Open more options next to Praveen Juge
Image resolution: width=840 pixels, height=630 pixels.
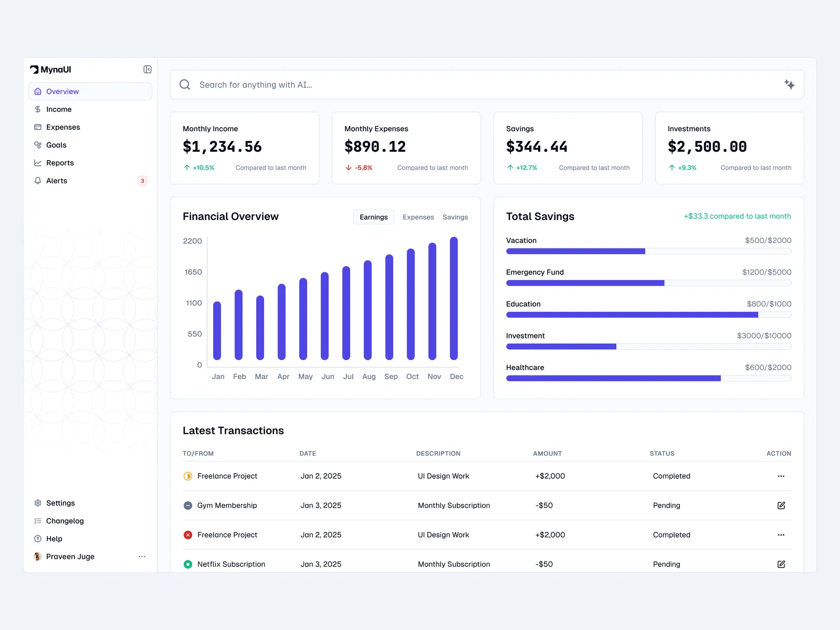(x=142, y=556)
